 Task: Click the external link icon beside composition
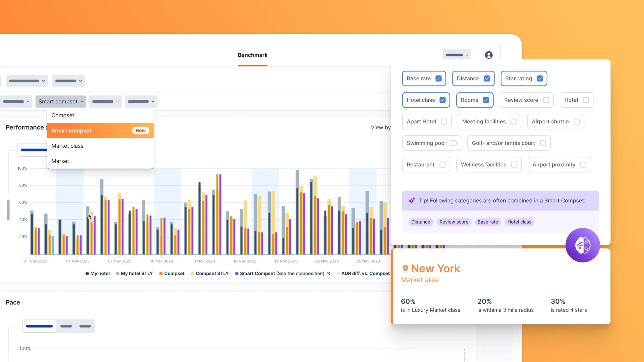[x=328, y=274]
